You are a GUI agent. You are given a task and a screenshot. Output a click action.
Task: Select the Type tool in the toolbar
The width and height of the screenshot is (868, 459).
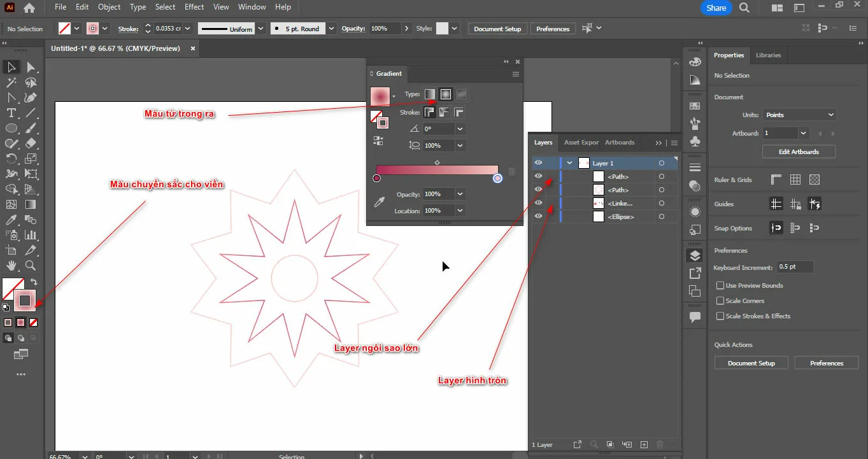11,113
